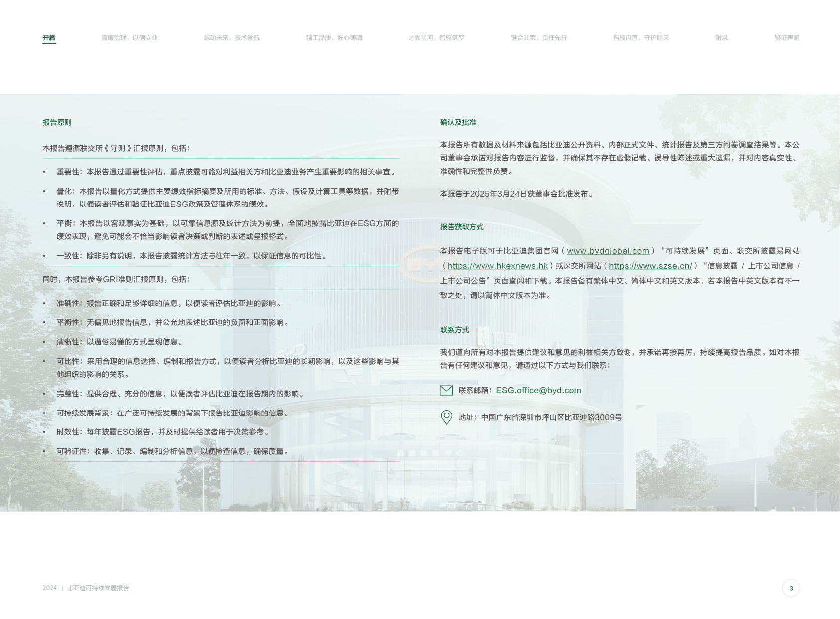Click the 量化 bullet item text

227,198
